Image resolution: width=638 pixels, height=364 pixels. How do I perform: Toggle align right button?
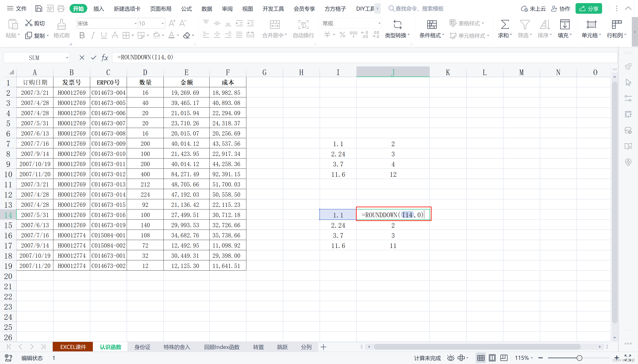228,35
